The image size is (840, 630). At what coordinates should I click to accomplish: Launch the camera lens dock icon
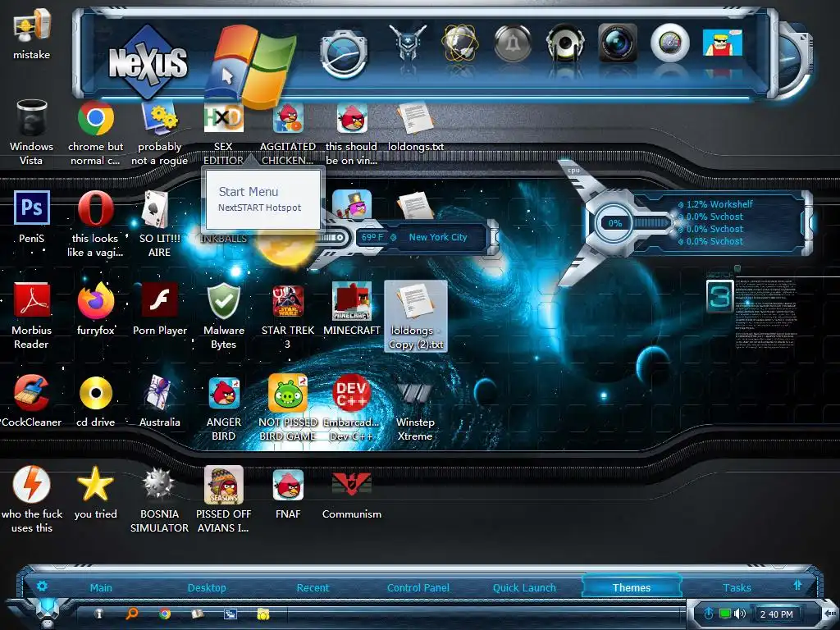tap(617, 43)
